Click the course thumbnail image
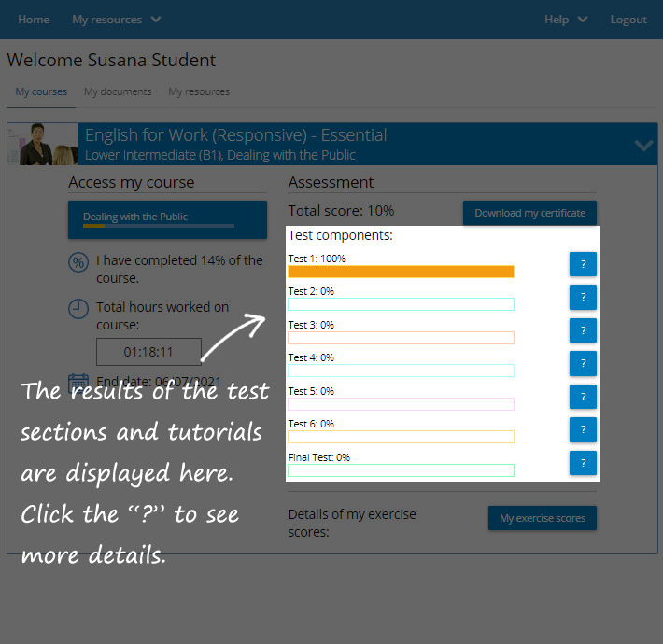This screenshot has height=644, width=663. pos(42,144)
